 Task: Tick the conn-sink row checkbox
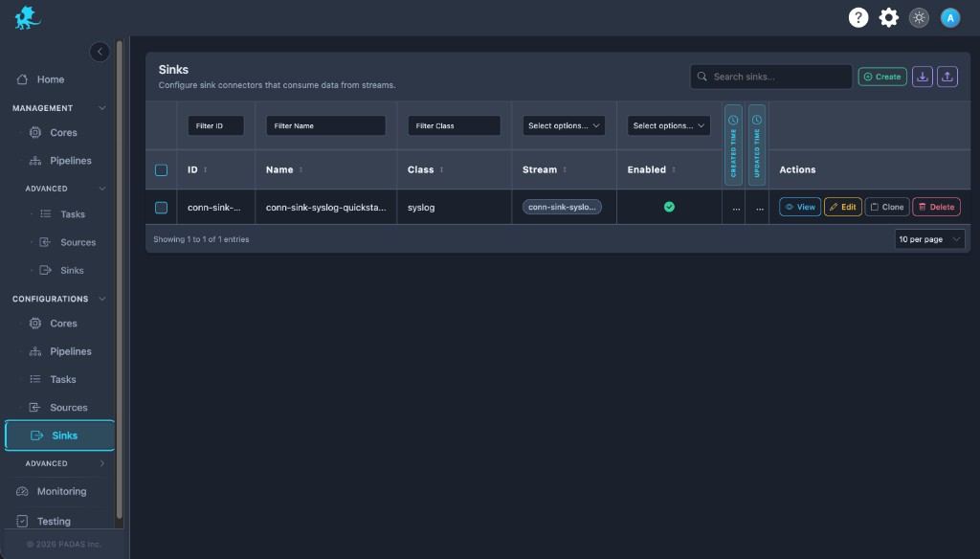click(x=161, y=208)
